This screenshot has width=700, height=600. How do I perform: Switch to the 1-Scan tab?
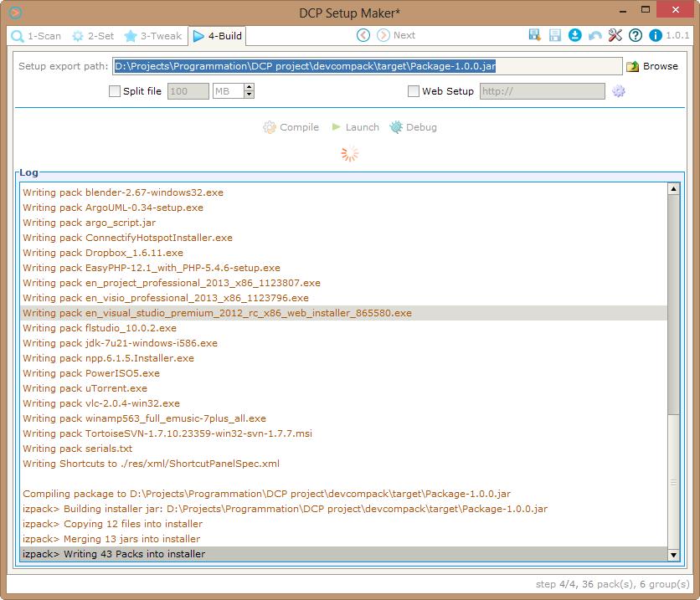click(x=37, y=36)
